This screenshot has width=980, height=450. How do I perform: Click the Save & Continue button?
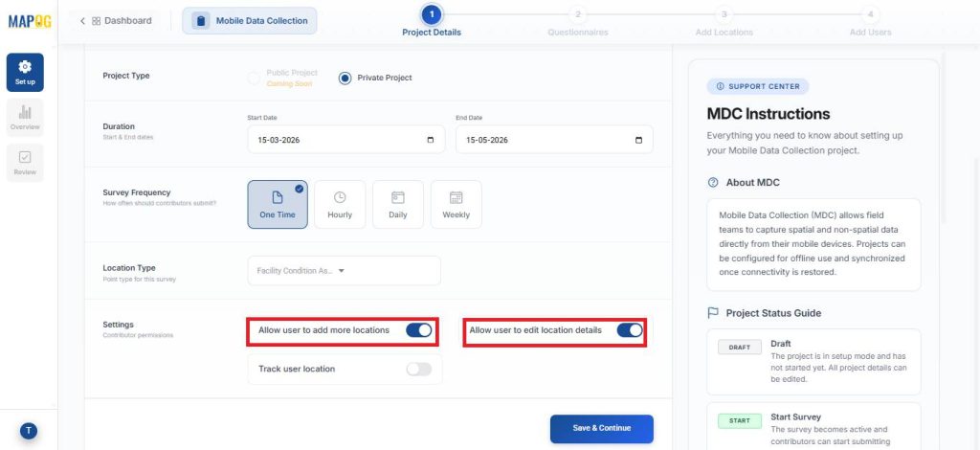pyautogui.click(x=601, y=428)
